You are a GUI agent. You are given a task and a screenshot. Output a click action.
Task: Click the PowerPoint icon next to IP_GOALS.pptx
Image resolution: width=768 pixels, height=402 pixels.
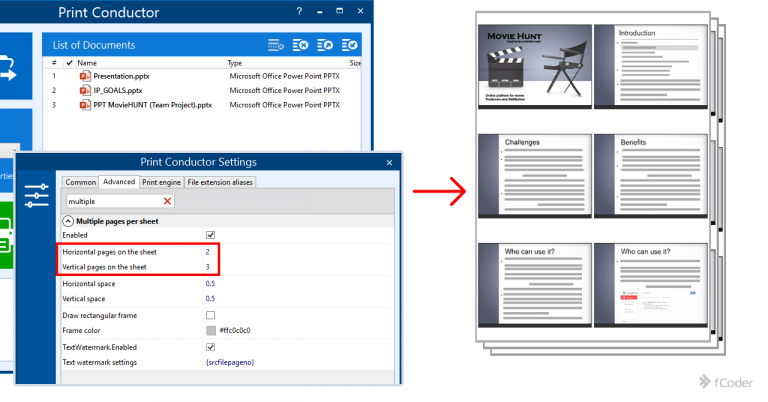click(85, 90)
